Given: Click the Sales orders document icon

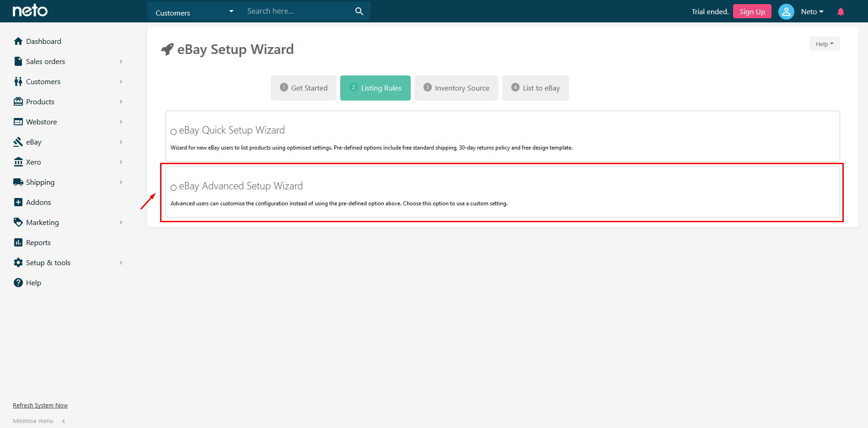Looking at the screenshot, I should click(x=18, y=61).
